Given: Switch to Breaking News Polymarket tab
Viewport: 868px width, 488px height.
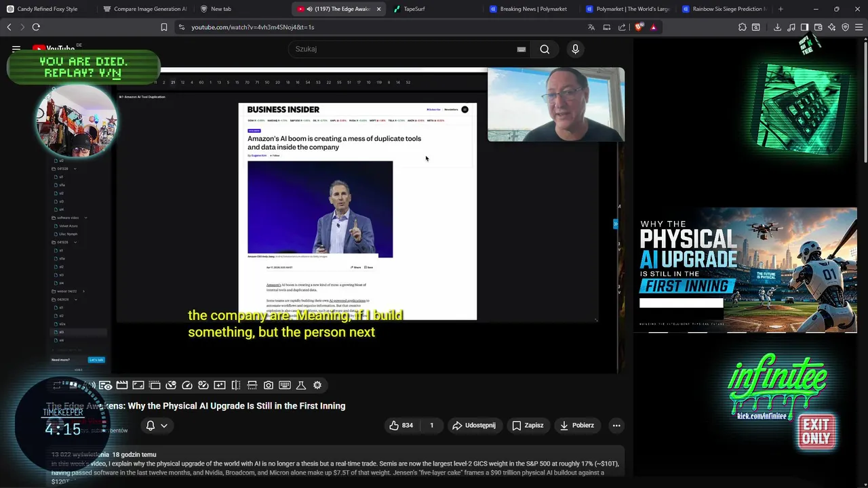Looking at the screenshot, I should point(532,9).
